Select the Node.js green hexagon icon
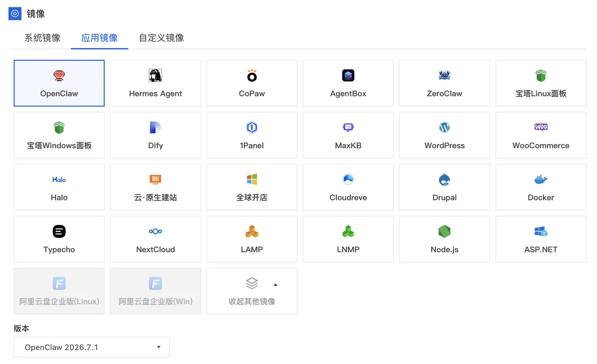Screen dimensions: 597x364 pyautogui.click(x=444, y=231)
